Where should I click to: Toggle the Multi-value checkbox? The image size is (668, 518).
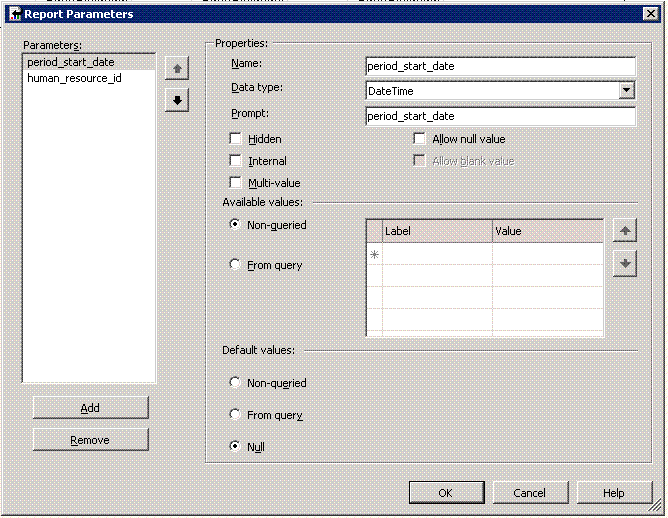[x=236, y=183]
